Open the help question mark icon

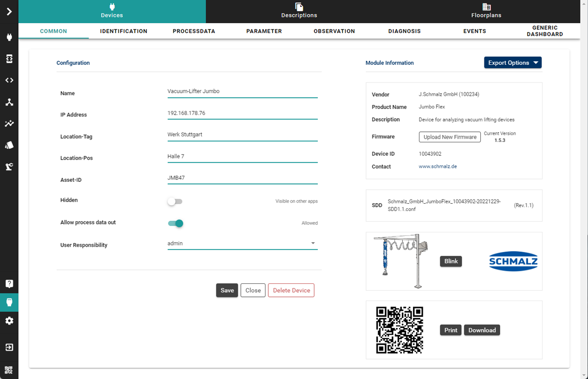coord(9,284)
